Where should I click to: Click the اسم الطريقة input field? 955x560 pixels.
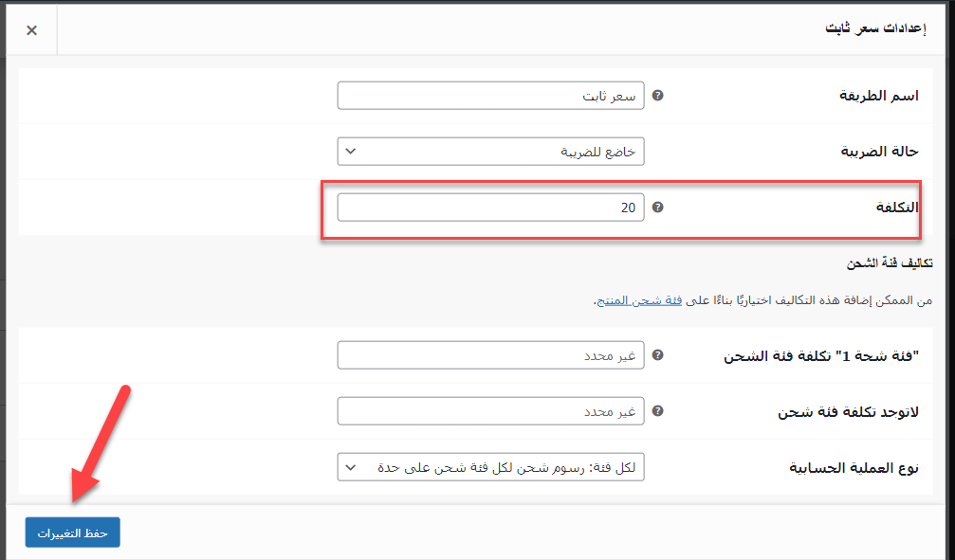click(490, 96)
